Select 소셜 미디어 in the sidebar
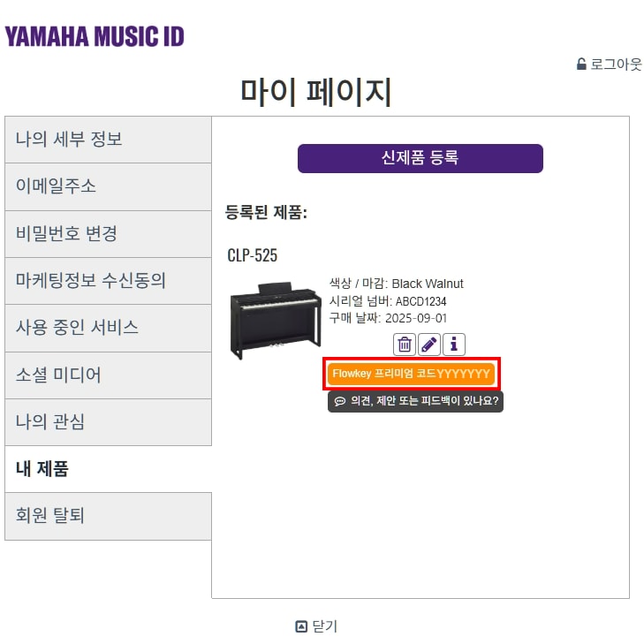Screen dimensions: 644x644 (108, 375)
